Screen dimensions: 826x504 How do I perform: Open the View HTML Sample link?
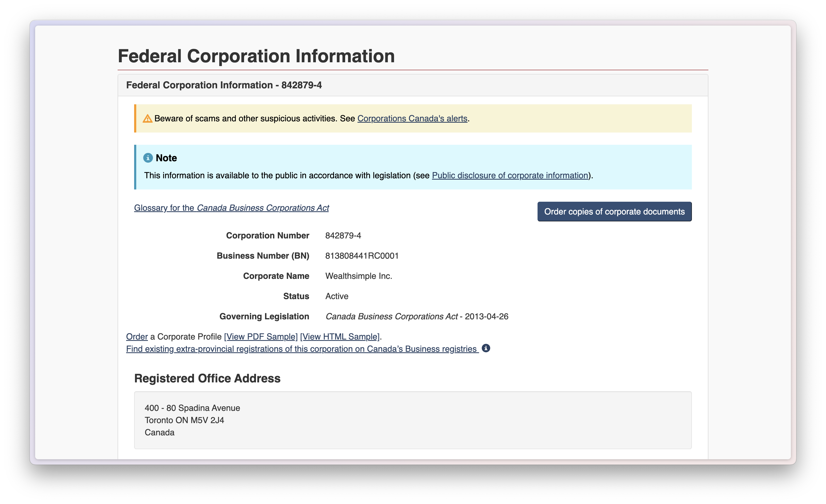(340, 337)
